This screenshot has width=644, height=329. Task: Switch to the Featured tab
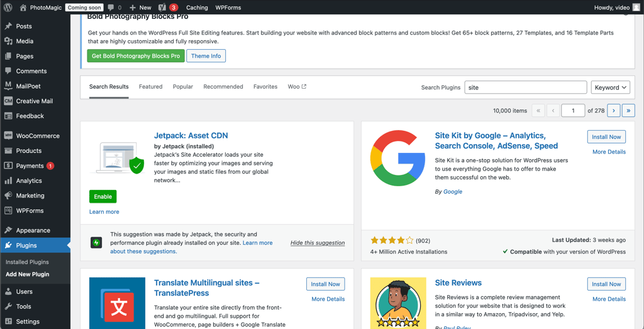pos(151,87)
